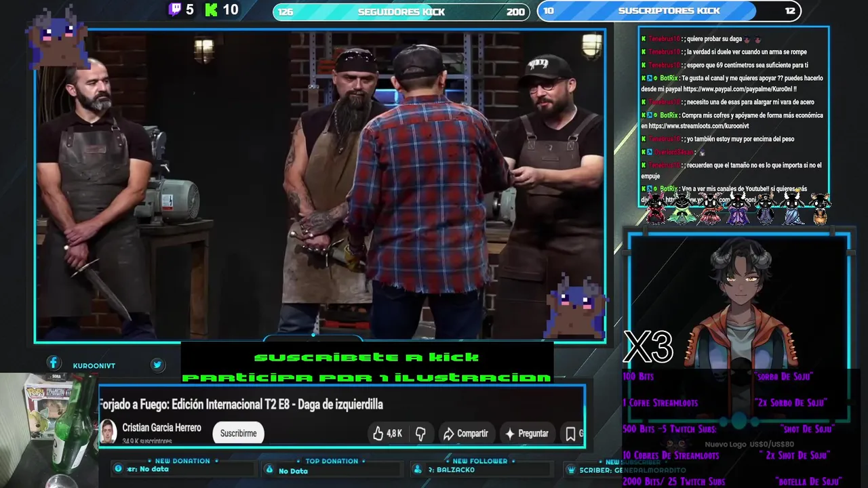This screenshot has height=488, width=868.
Task: Click the Facebook icon beside KUROONIVT
Action: [54, 364]
